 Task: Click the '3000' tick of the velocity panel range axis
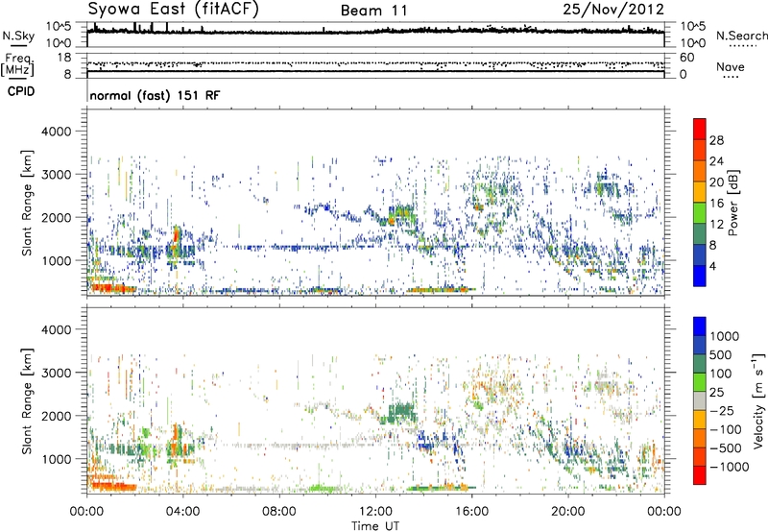click(x=56, y=373)
